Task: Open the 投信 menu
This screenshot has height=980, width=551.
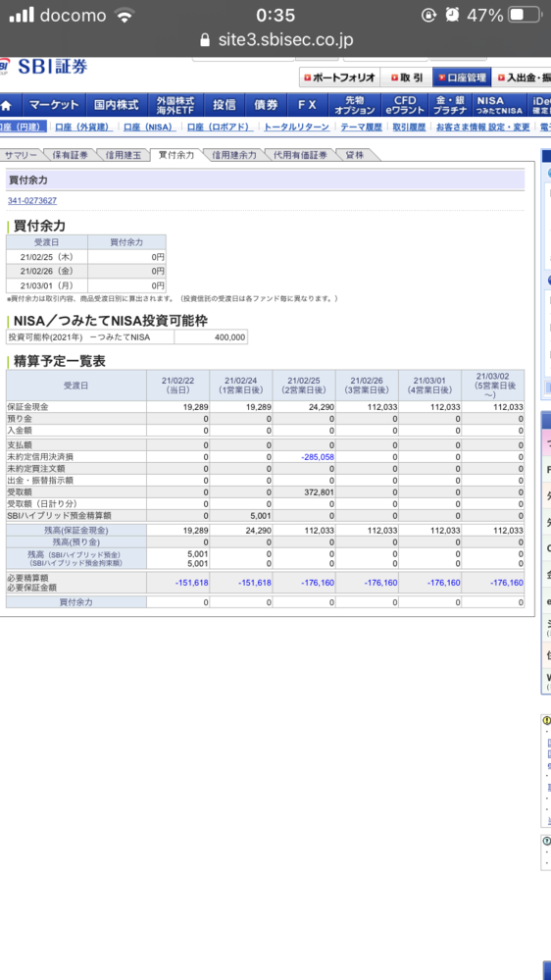Action: click(225, 105)
